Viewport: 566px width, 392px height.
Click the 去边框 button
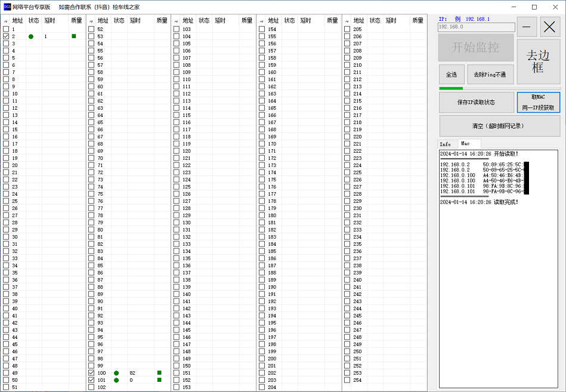tap(538, 61)
